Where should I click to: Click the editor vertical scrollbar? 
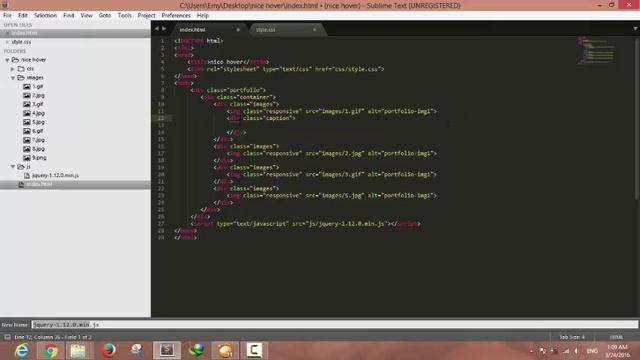[x=637, y=118]
